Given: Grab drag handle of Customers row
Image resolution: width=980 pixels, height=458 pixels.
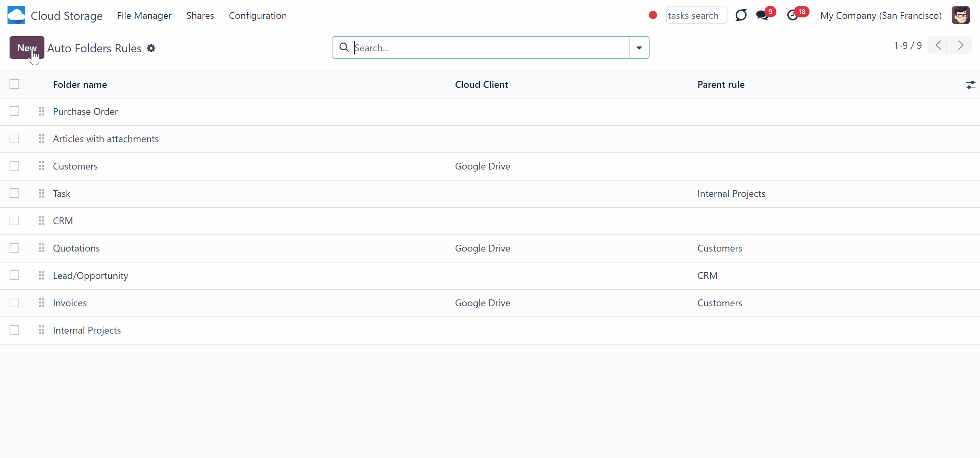Looking at the screenshot, I should click(x=41, y=166).
